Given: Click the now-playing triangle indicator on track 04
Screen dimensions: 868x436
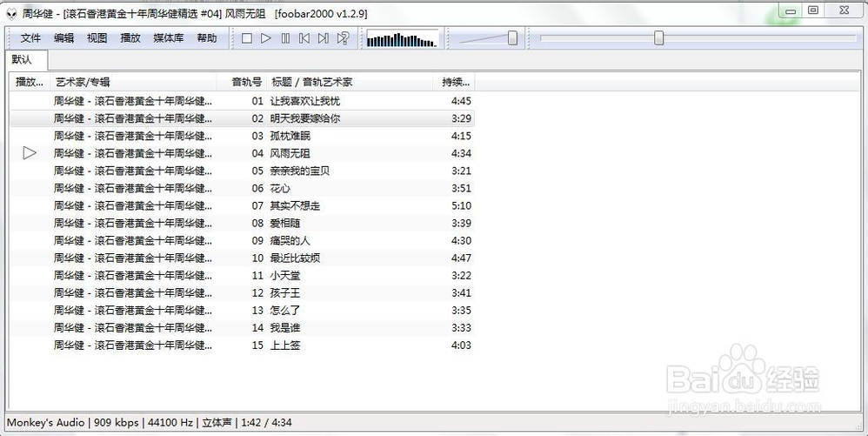Looking at the screenshot, I should (30, 153).
